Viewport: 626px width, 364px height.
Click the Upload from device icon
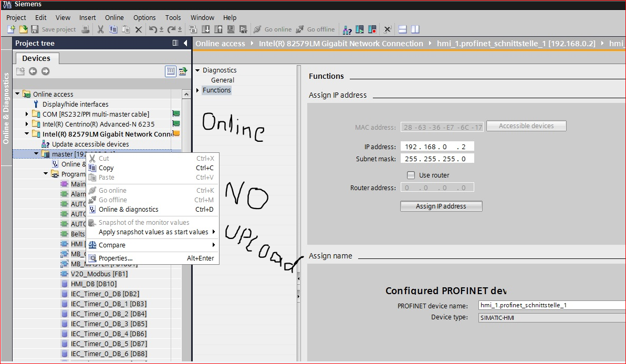click(x=218, y=29)
